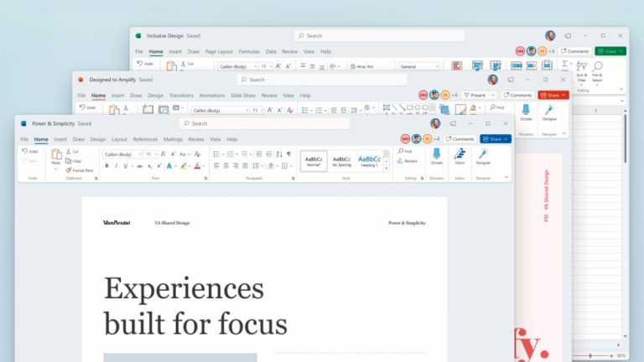Toggle Bold formatting in Word
This screenshot has width=644, height=362.
point(107,166)
